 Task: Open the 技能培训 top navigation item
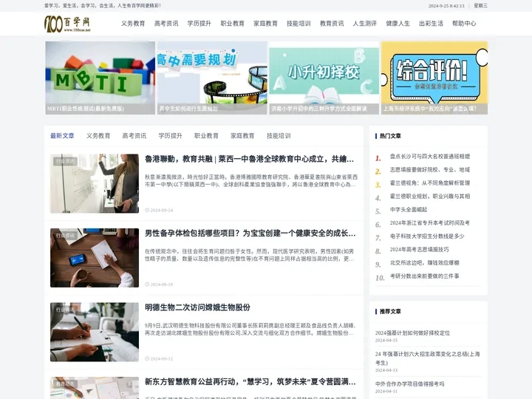pos(299,24)
